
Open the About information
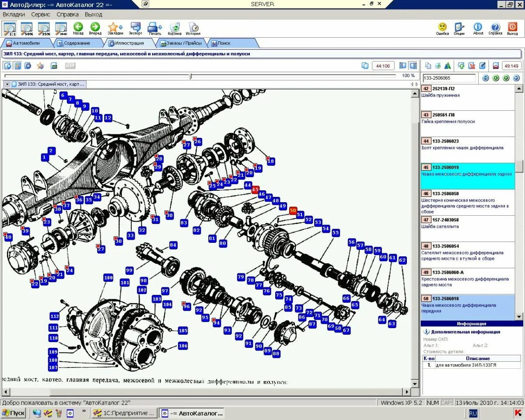point(478,28)
